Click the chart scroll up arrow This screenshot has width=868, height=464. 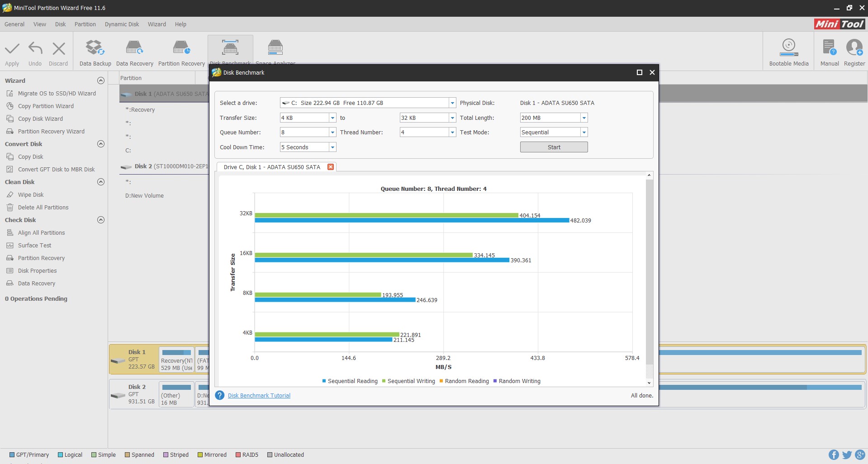[x=650, y=175]
